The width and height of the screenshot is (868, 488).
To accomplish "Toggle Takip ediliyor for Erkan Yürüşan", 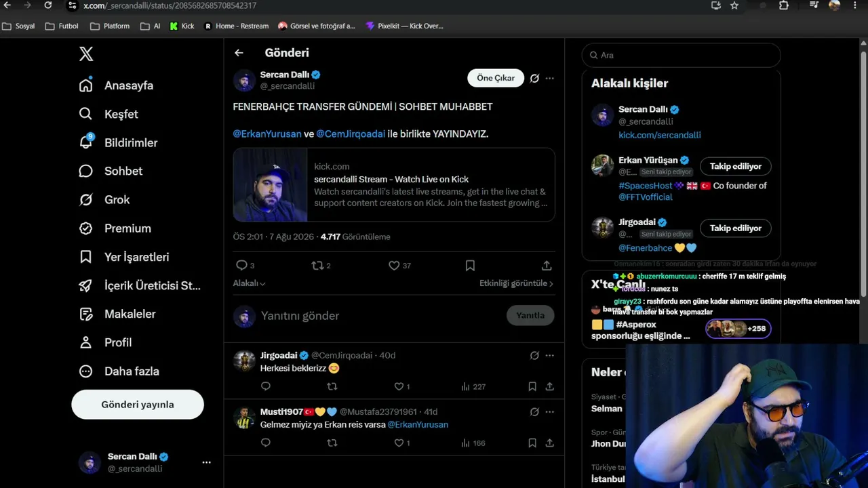I will pyautogui.click(x=736, y=166).
